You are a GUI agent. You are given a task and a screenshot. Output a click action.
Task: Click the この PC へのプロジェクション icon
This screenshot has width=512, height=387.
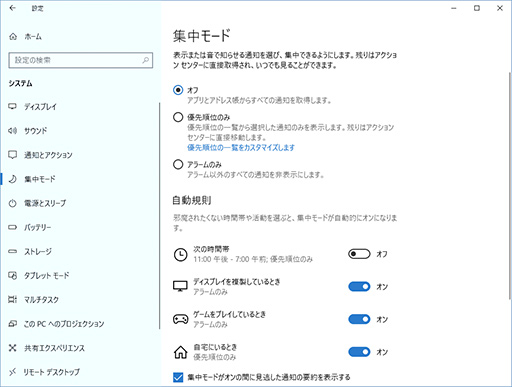coord(12,324)
